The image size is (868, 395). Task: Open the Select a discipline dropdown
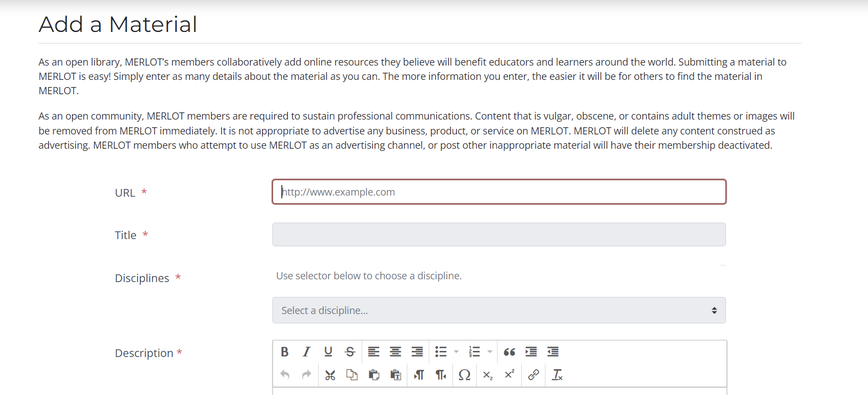[x=499, y=310]
